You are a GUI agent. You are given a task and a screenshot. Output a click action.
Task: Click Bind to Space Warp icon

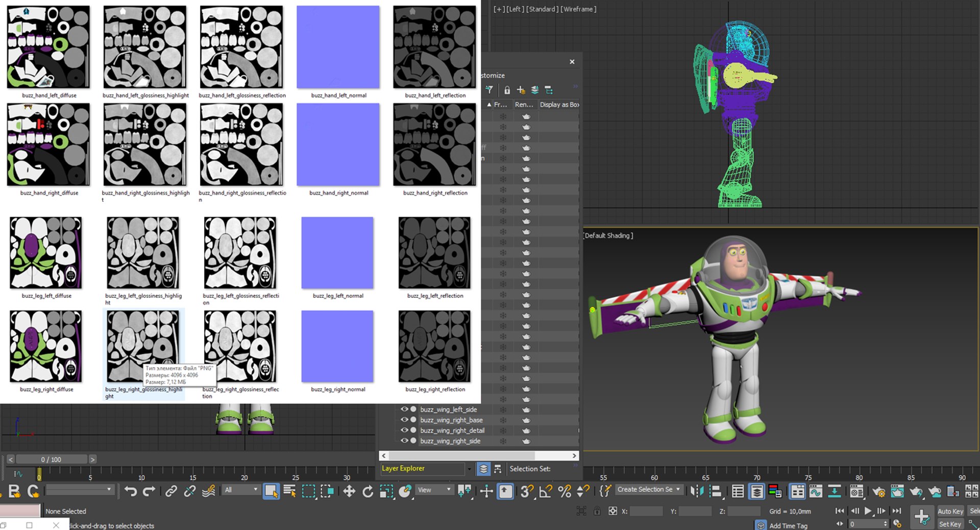pos(208,491)
